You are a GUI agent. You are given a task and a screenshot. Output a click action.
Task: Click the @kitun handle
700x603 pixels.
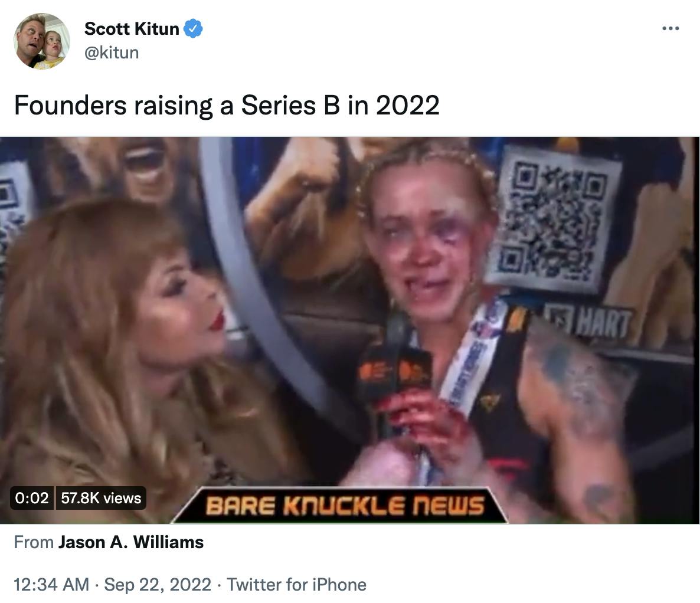(x=112, y=53)
